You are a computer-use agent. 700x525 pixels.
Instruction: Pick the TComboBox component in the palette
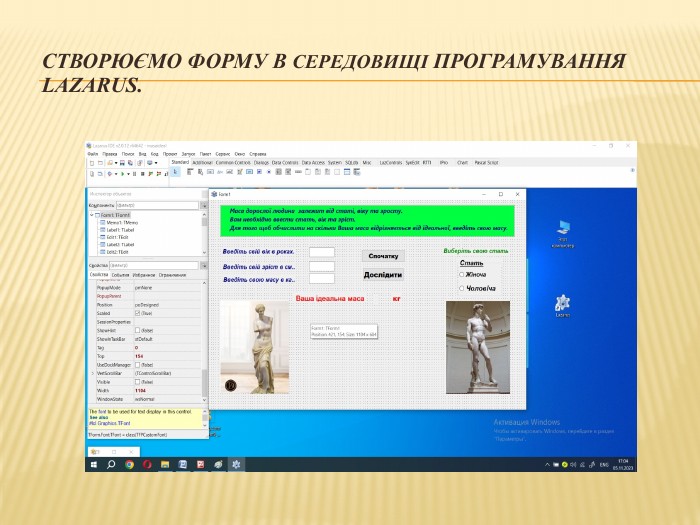(x=288, y=172)
